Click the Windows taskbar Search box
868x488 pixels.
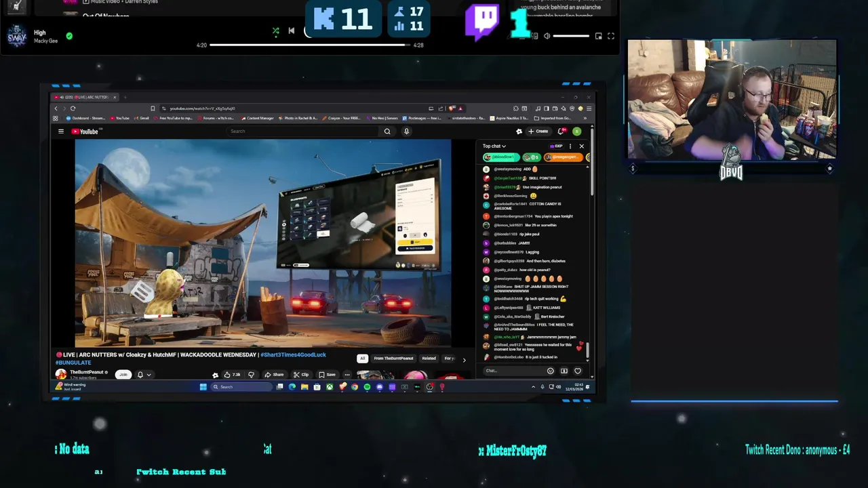(241, 387)
